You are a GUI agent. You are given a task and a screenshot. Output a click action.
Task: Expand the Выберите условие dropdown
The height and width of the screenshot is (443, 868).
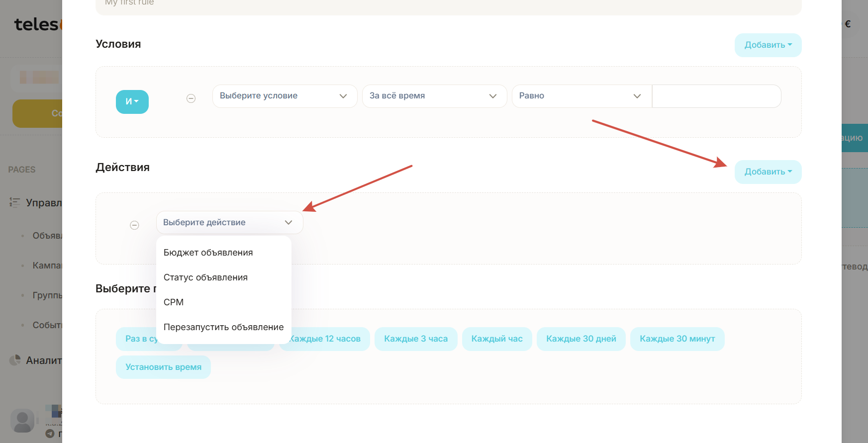285,96
